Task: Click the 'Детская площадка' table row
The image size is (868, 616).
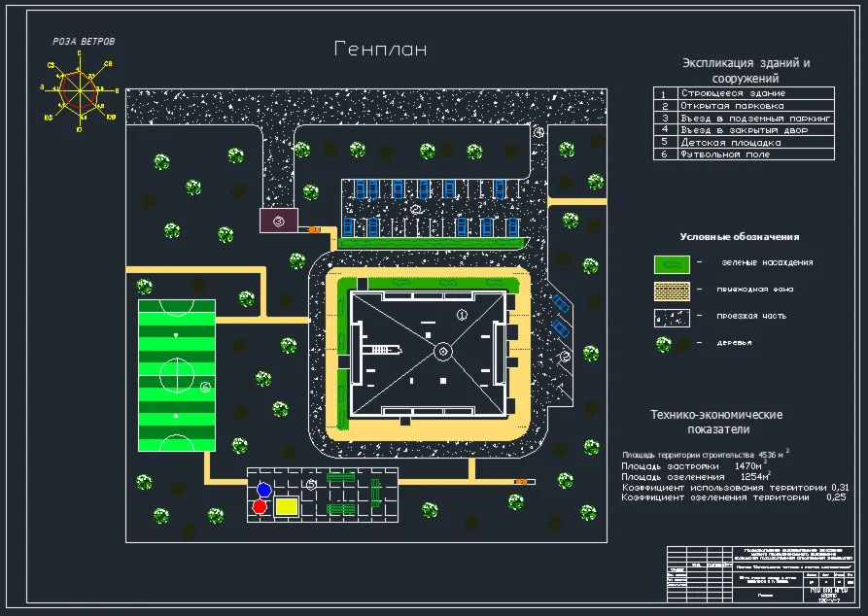Action: (744, 142)
